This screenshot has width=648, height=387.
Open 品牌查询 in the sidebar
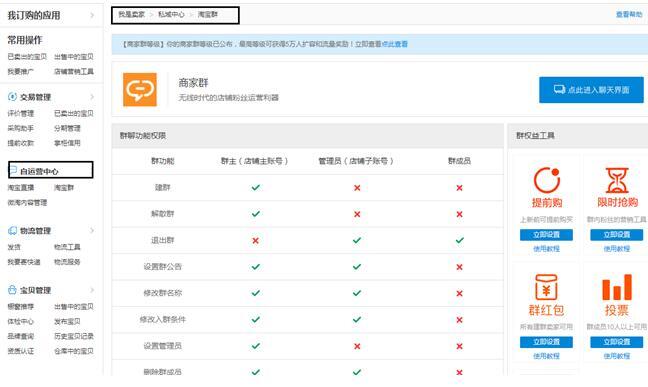[x=21, y=336]
